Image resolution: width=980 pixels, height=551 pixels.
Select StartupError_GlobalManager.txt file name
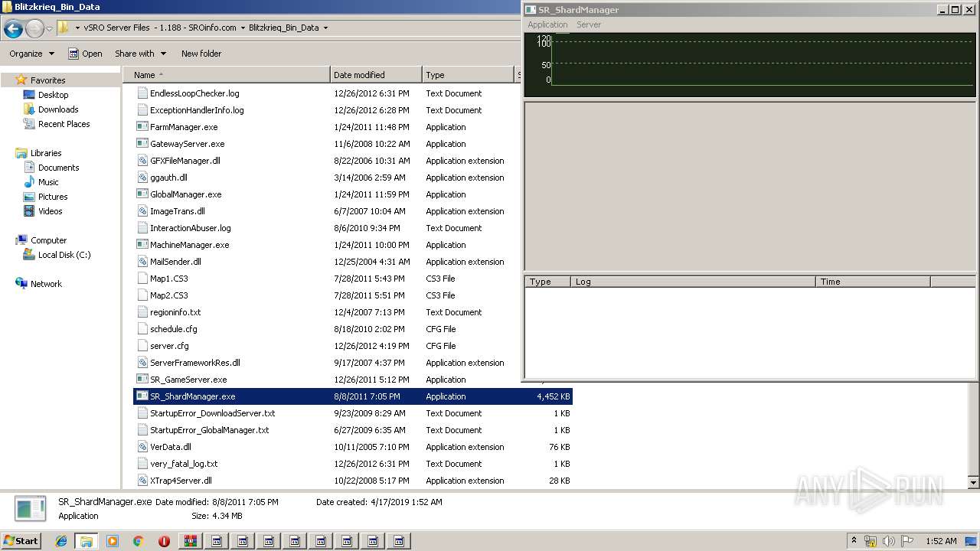pyautogui.click(x=210, y=430)
